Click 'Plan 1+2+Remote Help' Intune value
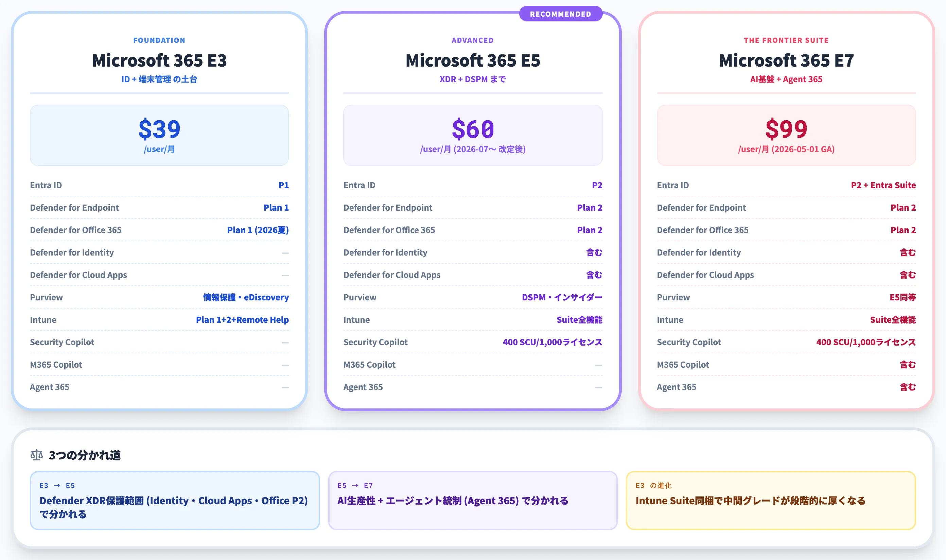 242,320
